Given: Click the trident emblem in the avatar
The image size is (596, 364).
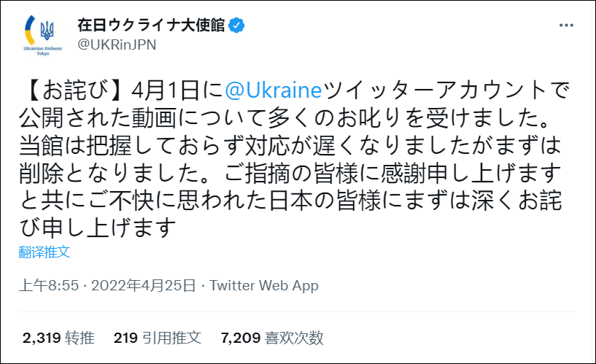Looking at the screenshot, I should click(48, 31).
